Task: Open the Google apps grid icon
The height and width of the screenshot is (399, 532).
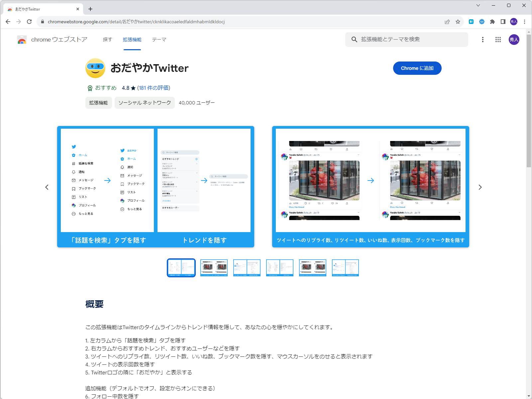Action: tap(498, 40)
